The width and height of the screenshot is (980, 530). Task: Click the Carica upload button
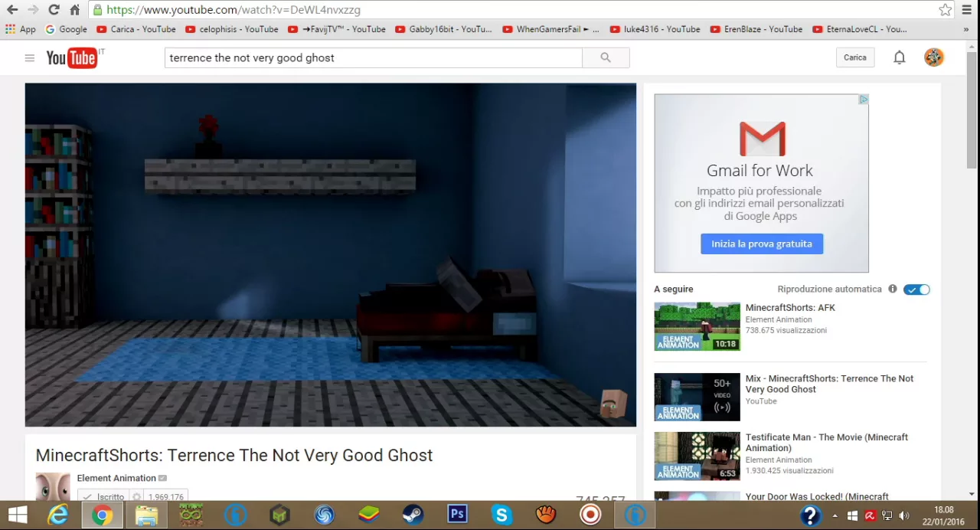[855, 57]
